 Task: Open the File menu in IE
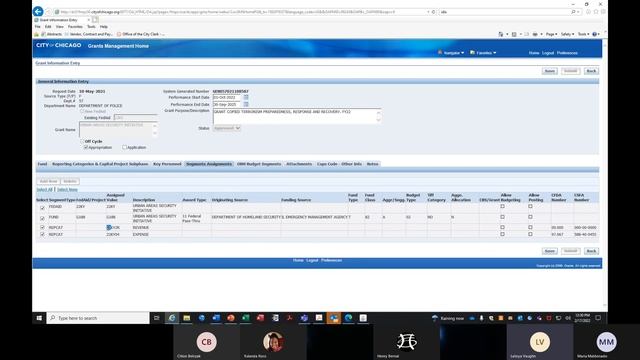(x=38, y=27)
